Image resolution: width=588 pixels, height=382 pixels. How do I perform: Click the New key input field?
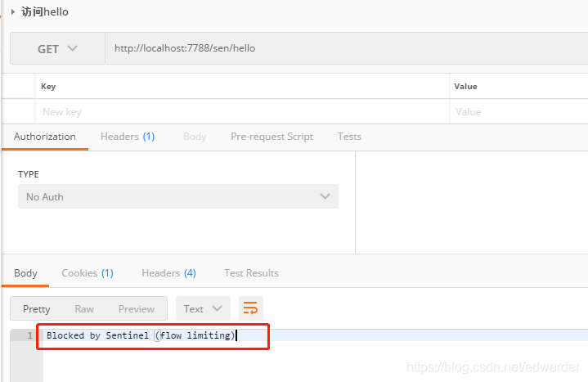click(243, 112)
